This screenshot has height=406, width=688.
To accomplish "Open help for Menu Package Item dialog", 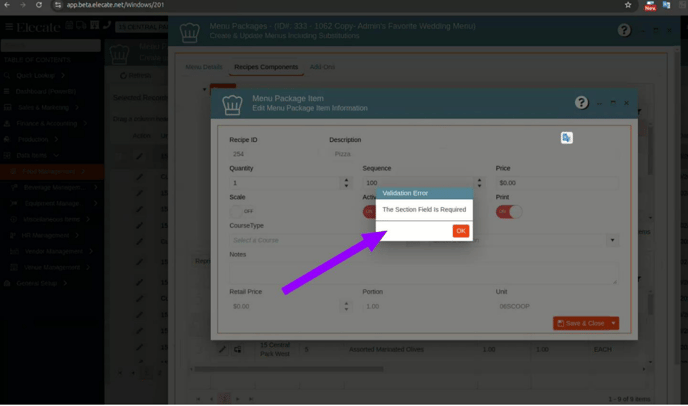I will click(581, 103).
